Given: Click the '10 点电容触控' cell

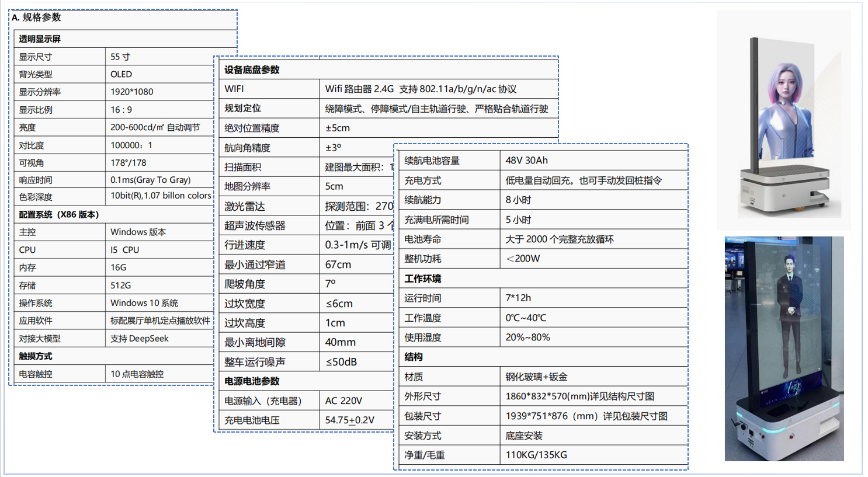Looking at the screenshot, I should pyautogui.click(x=137, y=374).
